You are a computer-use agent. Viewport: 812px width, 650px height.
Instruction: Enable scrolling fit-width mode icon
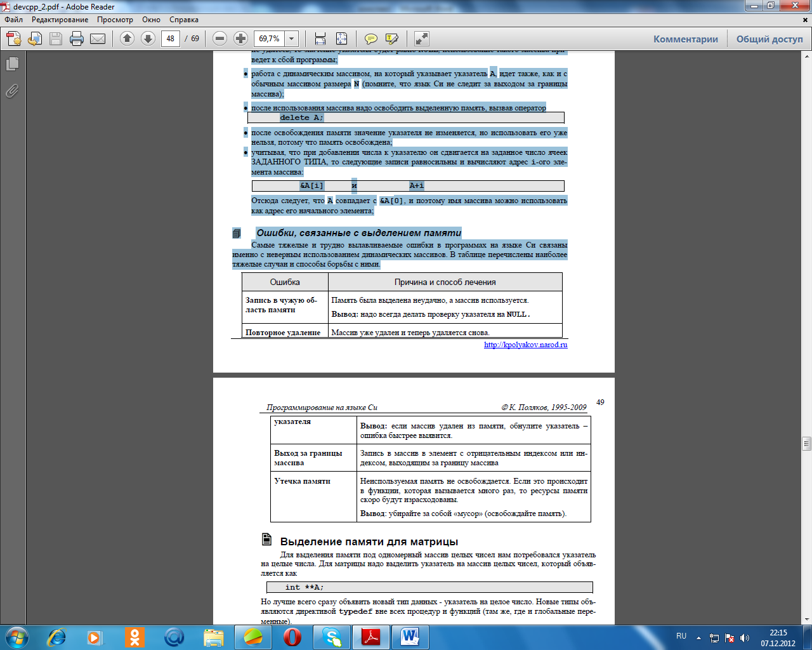pos(320,39)
